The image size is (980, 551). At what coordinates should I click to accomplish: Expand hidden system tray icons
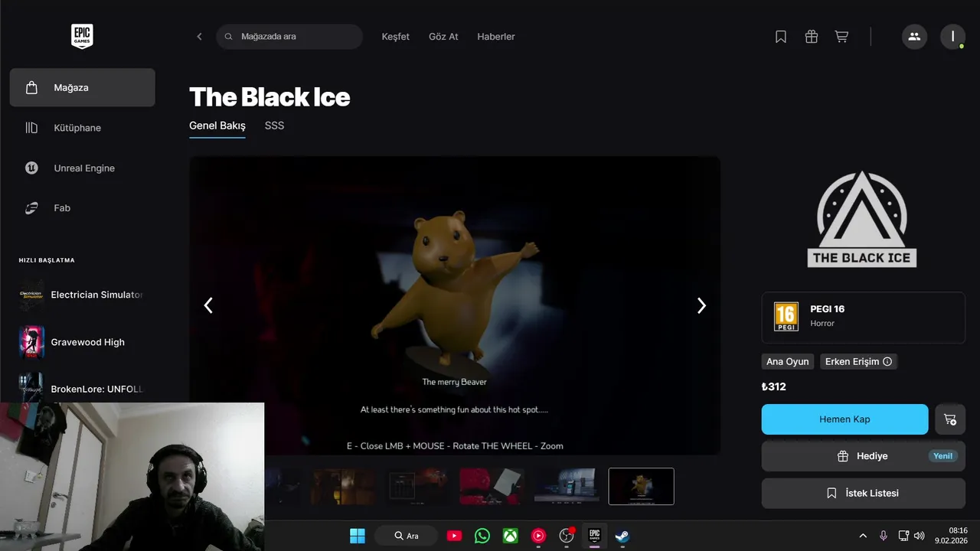(863, 536)
